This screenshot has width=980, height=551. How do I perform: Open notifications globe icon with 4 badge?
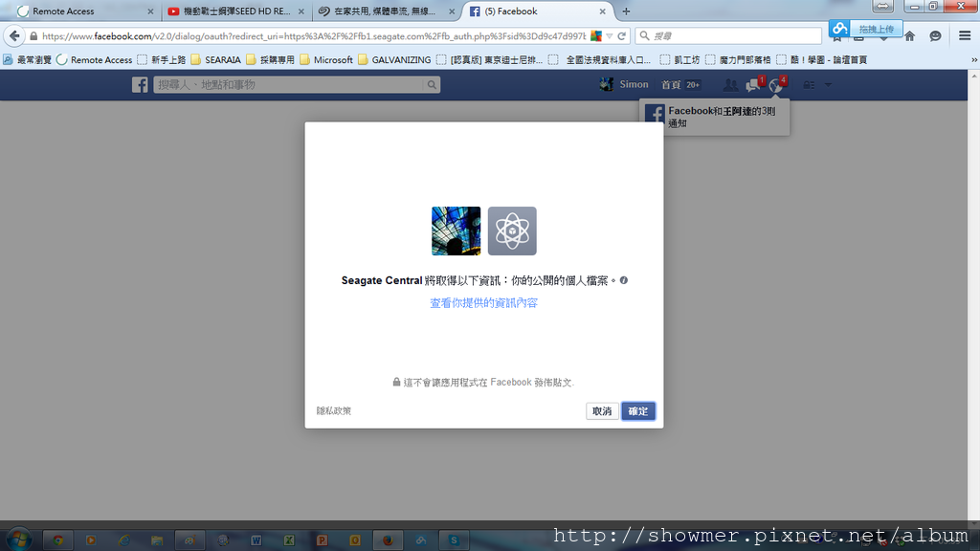click(777, 85)
